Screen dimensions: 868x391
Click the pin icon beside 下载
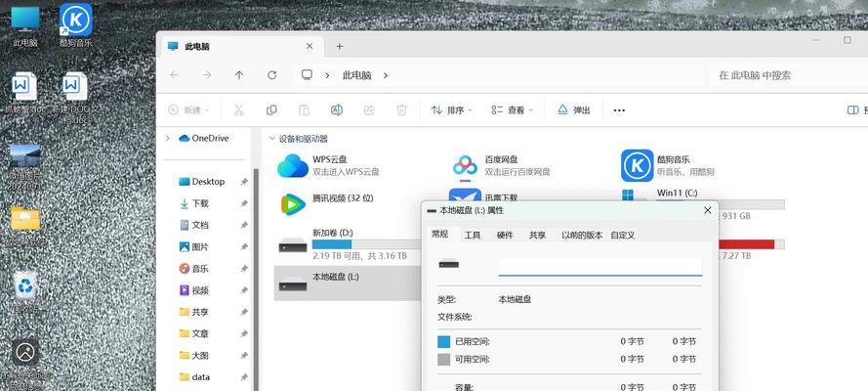(243, 203)
